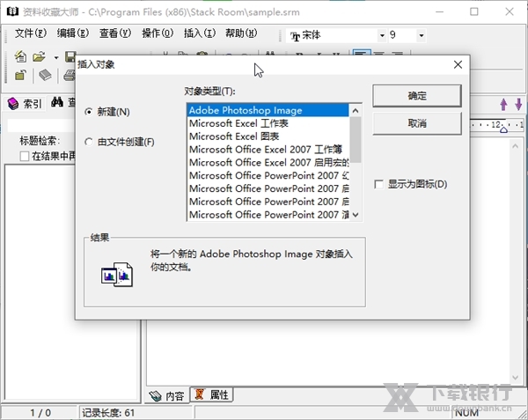Click the object type list scroll-down arrow
Screen dimensions: 528x420
coord(356,215)
